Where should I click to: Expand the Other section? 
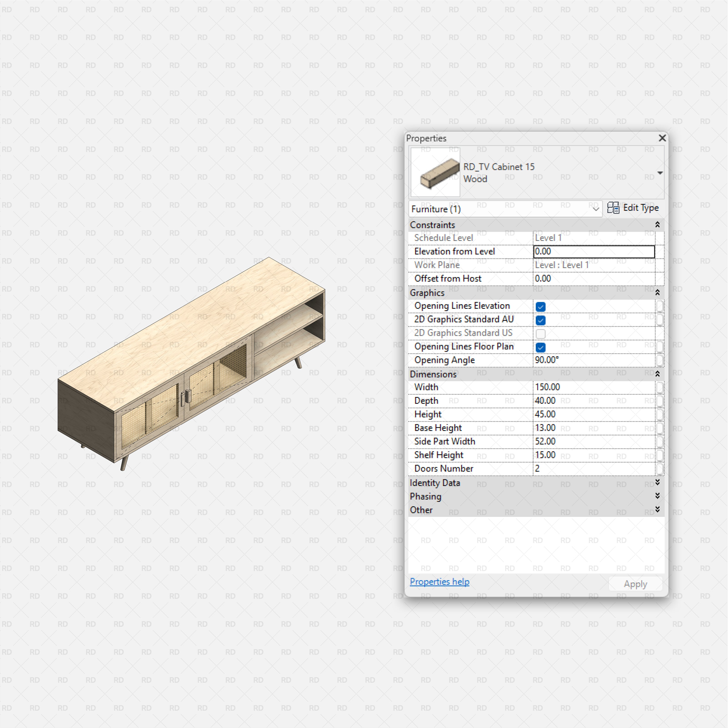point(657,509)
